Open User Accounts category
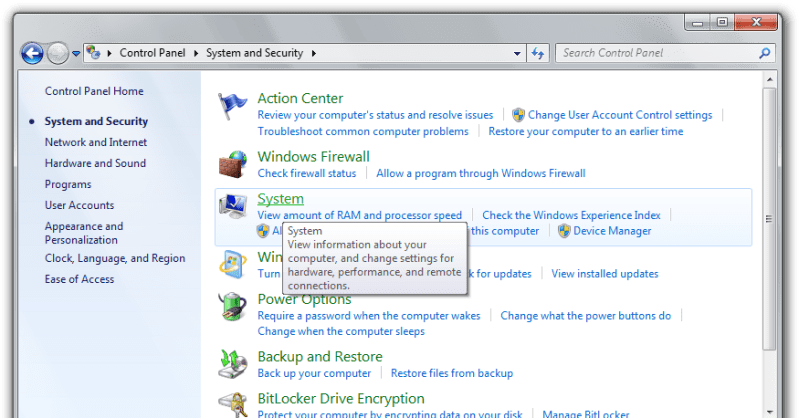This screenshot has width=799, height=418. (79, 205)
